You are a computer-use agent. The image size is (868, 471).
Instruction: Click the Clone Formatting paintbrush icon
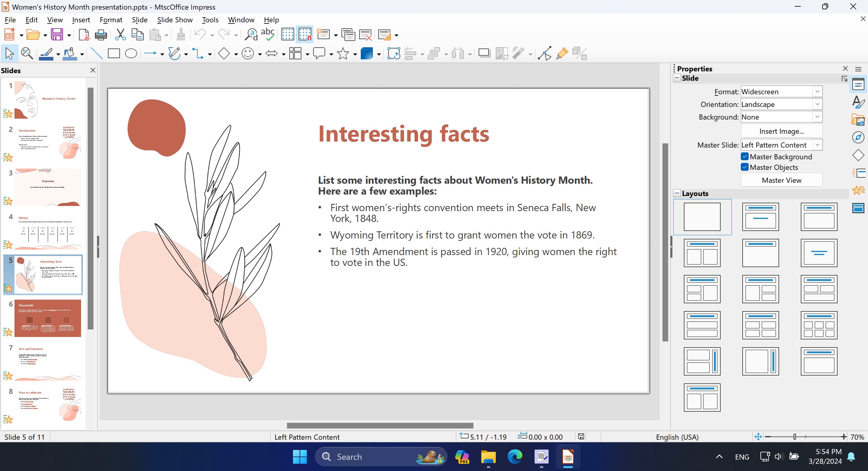(x=181, y=34)
